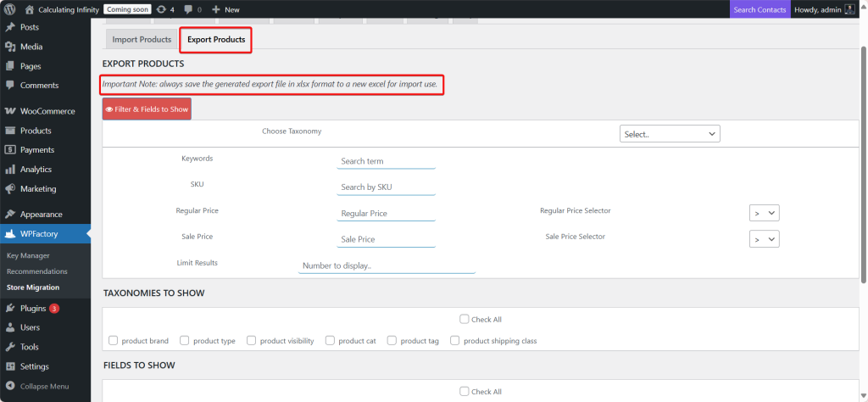Toggle Check All under Taxonomies to Show

(464, 320)
